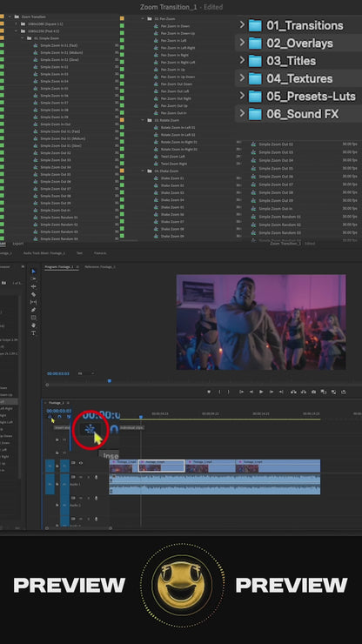Screen dimensions: 362x644
Task: Mute the Audio 1 track
Action: coord(81,477)
